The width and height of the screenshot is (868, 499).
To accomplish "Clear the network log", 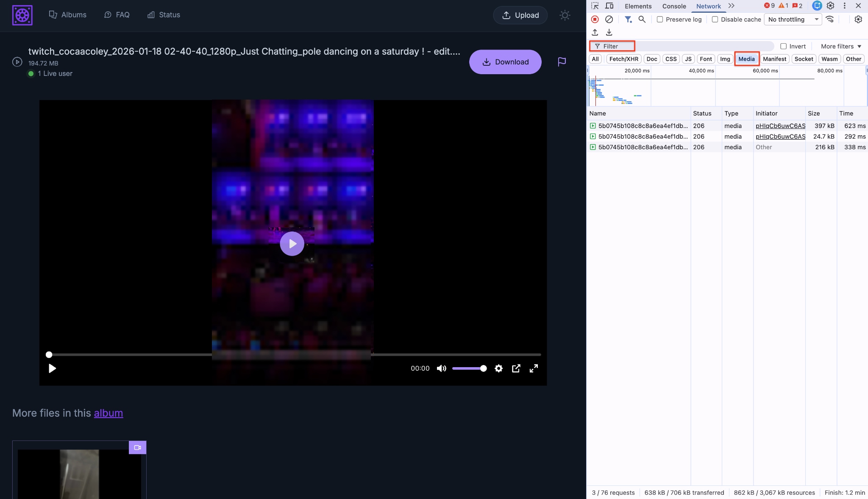I will tap(609, 19).
